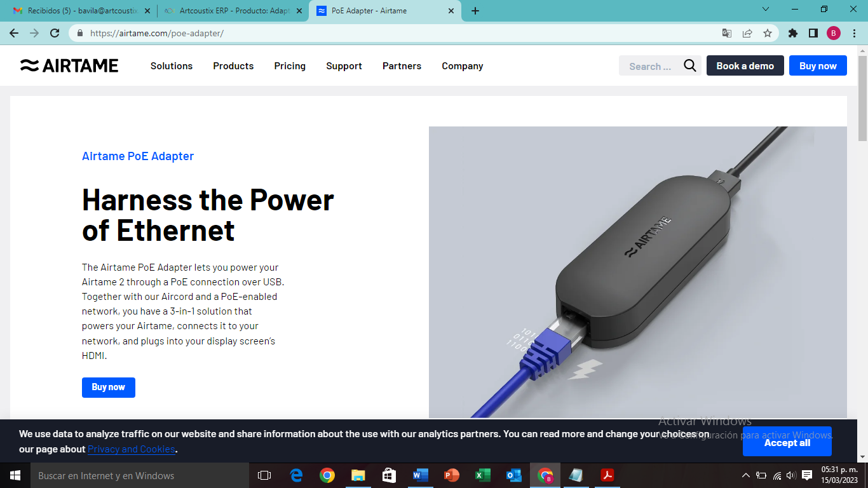This screenshot has height=488, width=868.
Task: Toggle the Chrome side panel icon
Action: click(813, 33)
